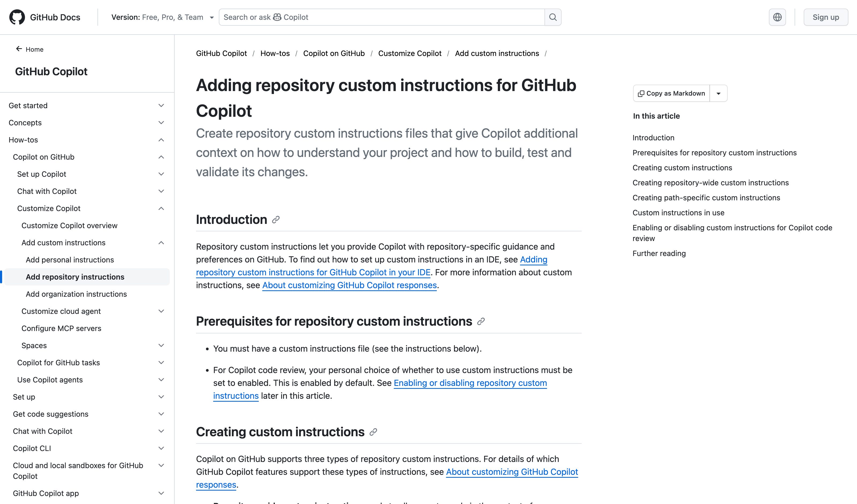Expand Use Copilot agents section

tap(161, 380)
